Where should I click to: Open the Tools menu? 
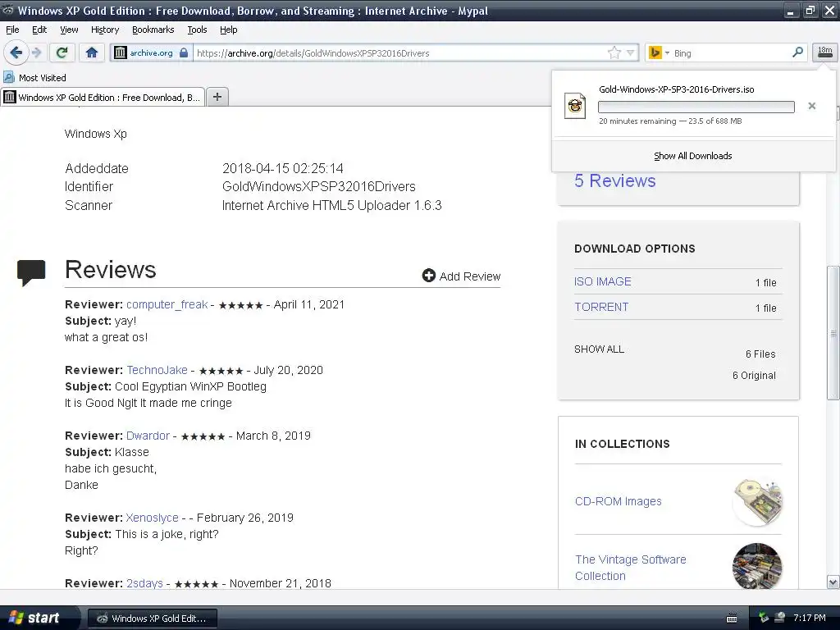(197, 30)
